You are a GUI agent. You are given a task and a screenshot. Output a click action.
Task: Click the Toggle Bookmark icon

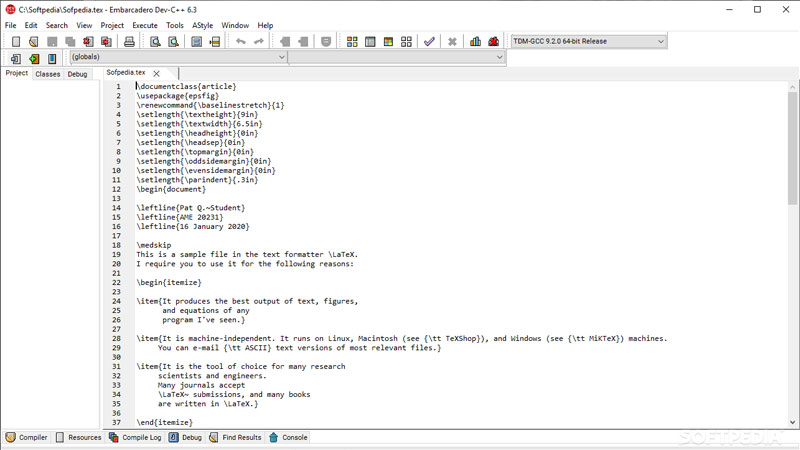click(326, 42)
